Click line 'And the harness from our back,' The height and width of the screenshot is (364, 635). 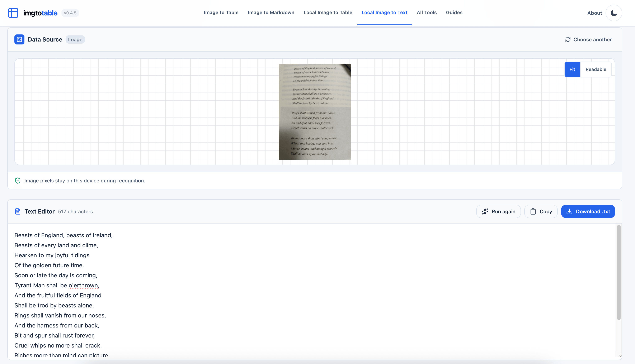[x=57, y=325]
